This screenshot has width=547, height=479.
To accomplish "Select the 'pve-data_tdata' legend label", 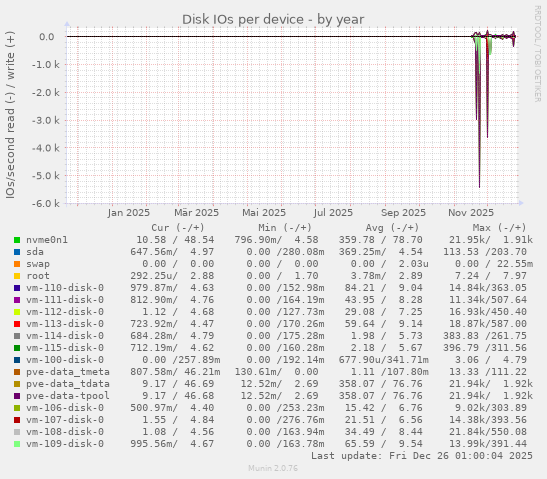I will [68, 384].
